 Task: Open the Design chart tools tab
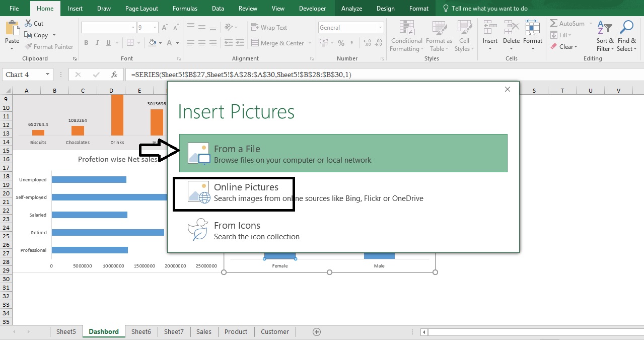pos(386,8)
